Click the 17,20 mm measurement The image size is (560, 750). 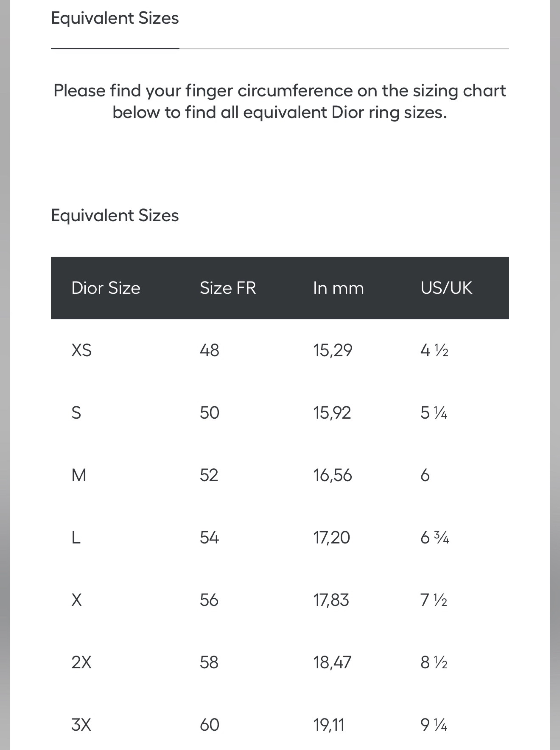click(331, 537)
